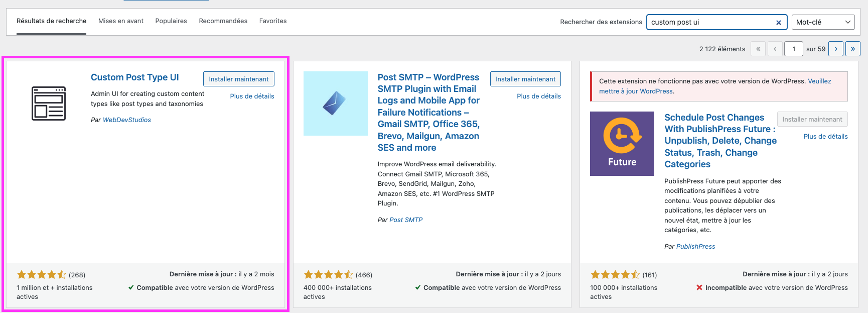
Task: Clear the plugin search field with X
Action: click(779, 22)
